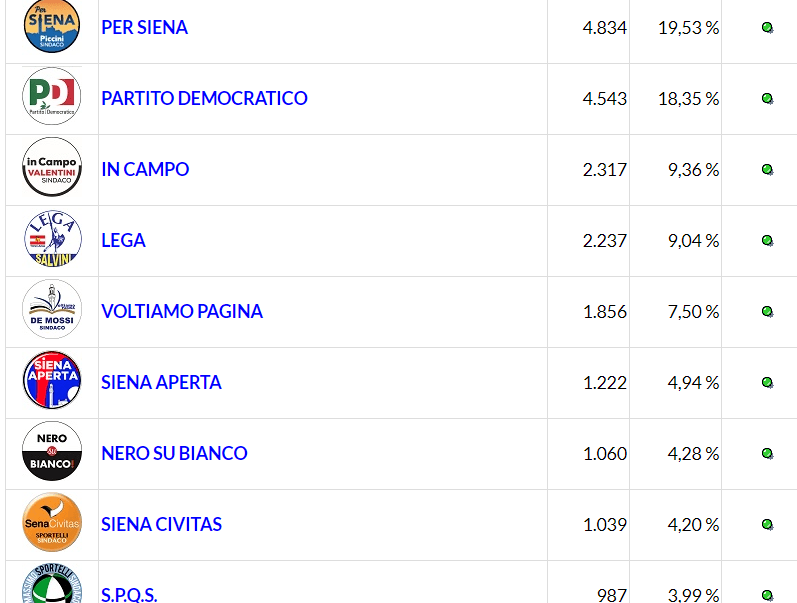Open the VOLTIAMO PAGINA link
The image size is (797, 603).
coord(182,311)
